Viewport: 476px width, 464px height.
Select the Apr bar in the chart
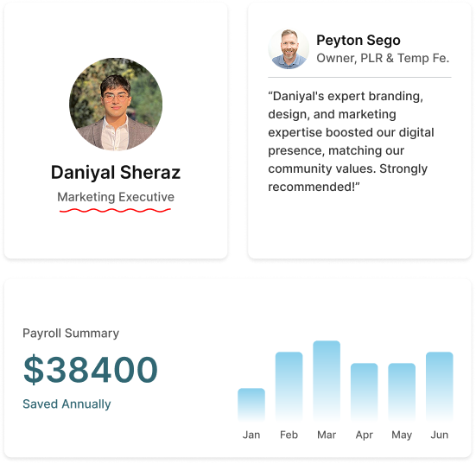[365, 392]
